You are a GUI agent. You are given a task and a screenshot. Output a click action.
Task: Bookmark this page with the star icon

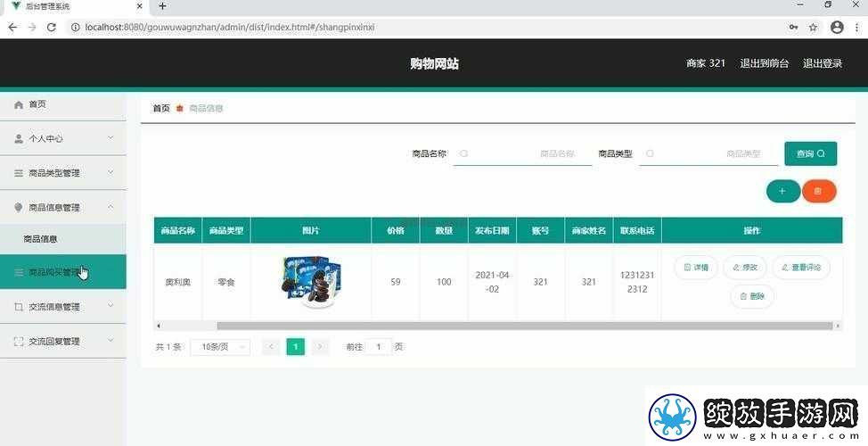coord(814,27)
